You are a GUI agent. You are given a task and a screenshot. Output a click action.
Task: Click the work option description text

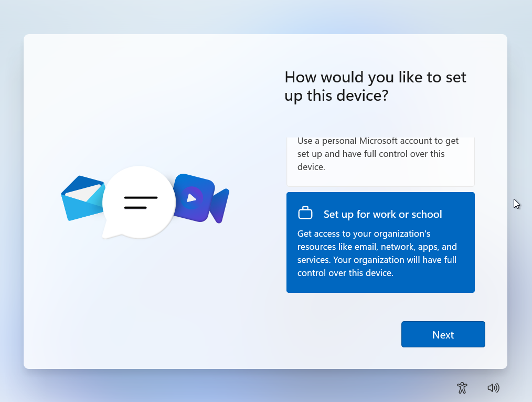click(378, 253)
